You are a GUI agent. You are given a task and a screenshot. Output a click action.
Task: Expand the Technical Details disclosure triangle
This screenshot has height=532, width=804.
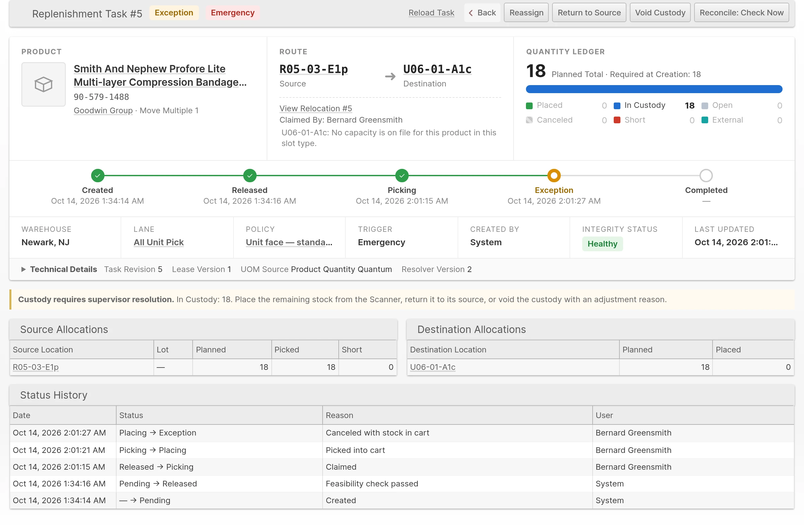coord(23,269)
